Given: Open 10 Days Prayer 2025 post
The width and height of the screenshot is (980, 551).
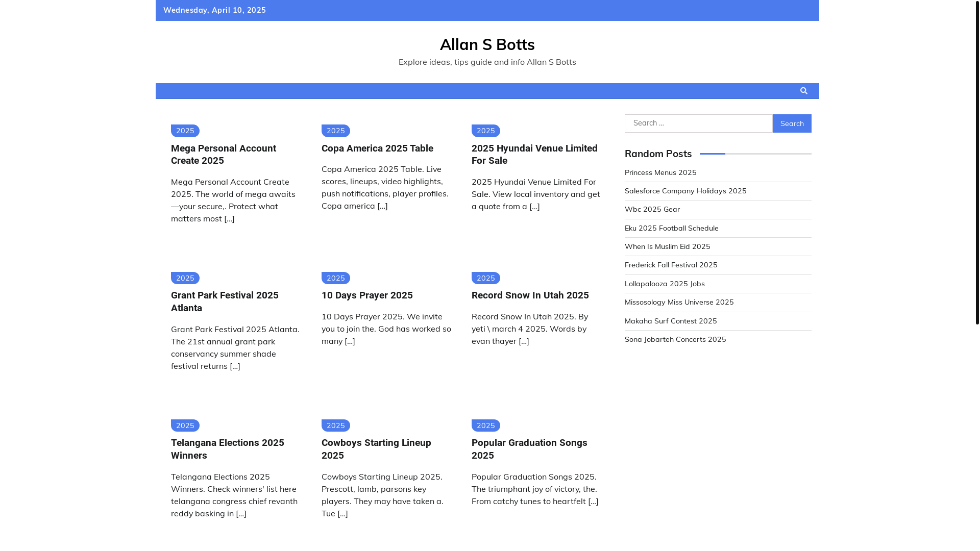Looking at the screenshot, I should pos(367,295).
